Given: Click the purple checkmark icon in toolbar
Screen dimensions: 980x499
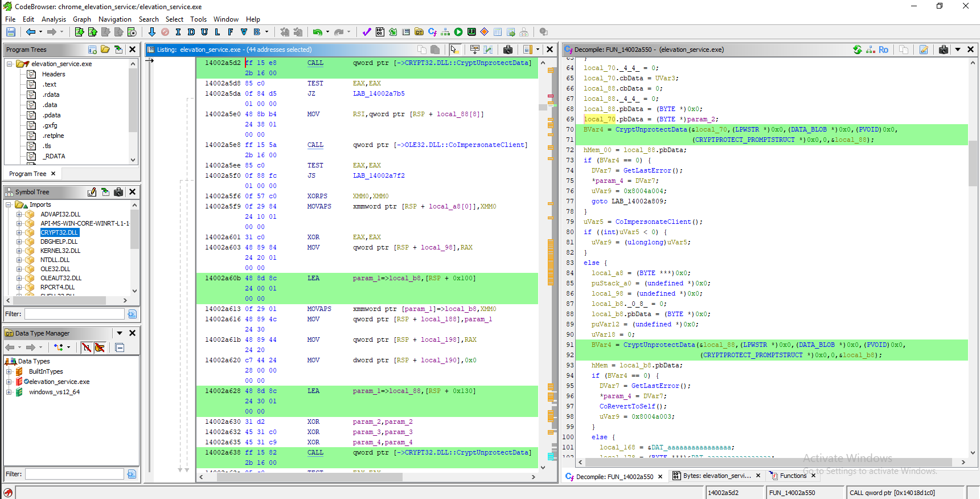Looking at the screenshot, I should [366, 32].
